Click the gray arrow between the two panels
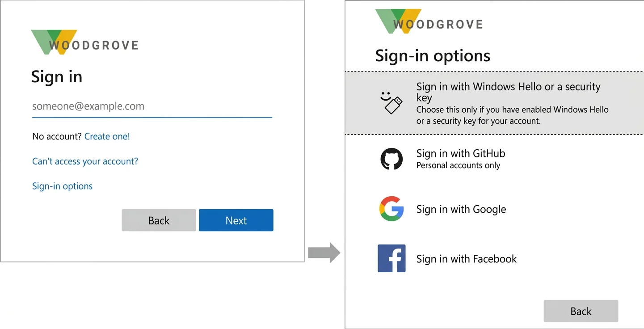 (324, 253)
